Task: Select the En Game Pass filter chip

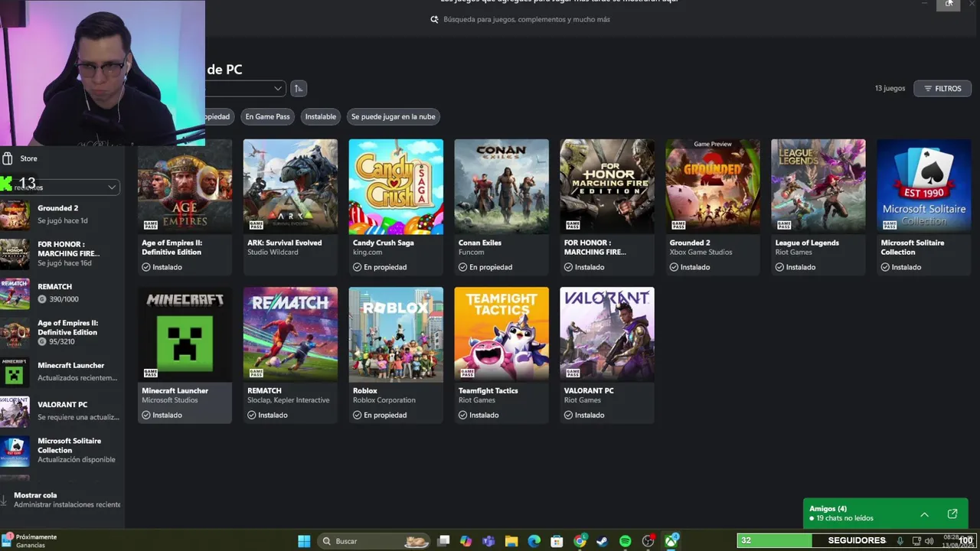Action: [267, 116]
